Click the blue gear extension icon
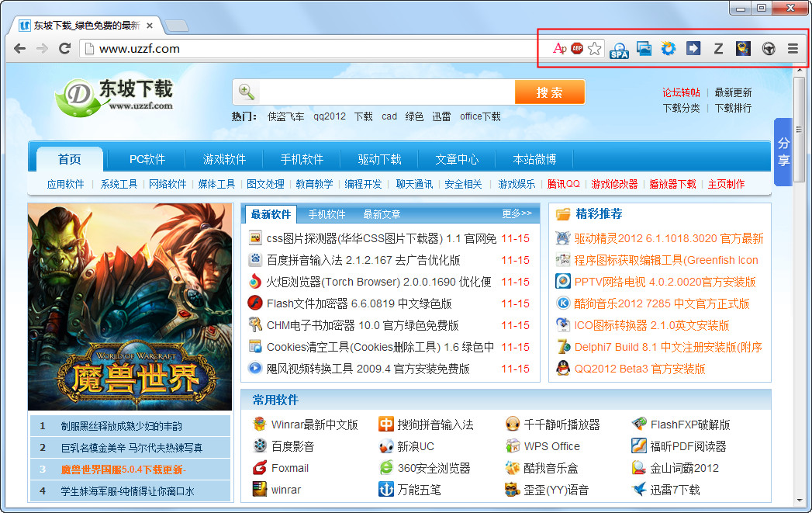Screen dimensions: 812x513 [669, 49]
